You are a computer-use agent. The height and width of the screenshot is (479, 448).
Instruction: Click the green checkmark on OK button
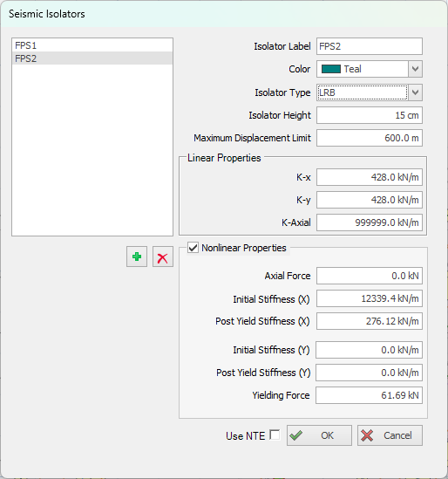[296, 435]
